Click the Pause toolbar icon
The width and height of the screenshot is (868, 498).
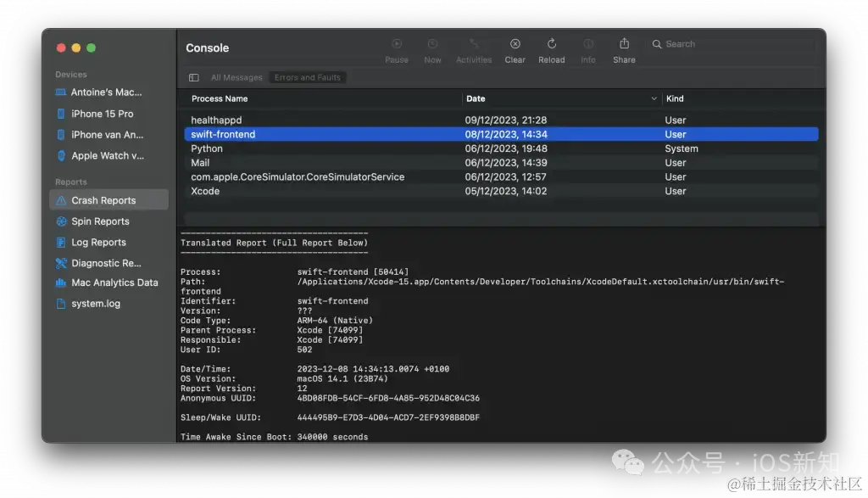click(397, 44)
